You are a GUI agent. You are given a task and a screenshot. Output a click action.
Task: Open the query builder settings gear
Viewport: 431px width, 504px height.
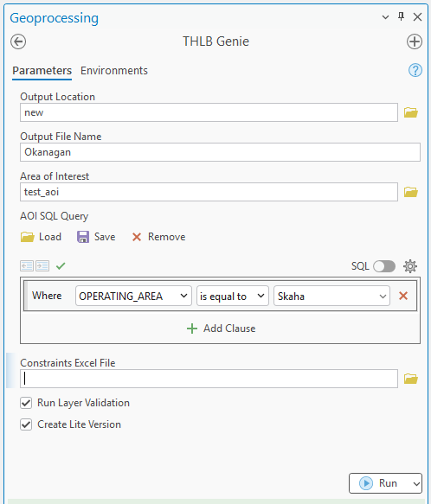[410, 266]
